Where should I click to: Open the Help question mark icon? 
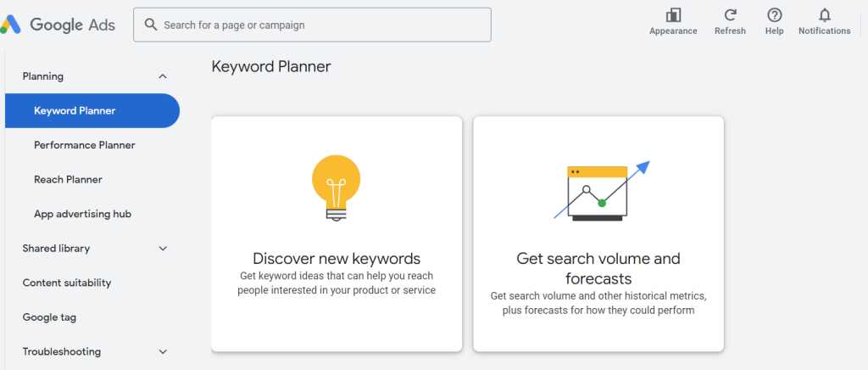pos(775,15)
